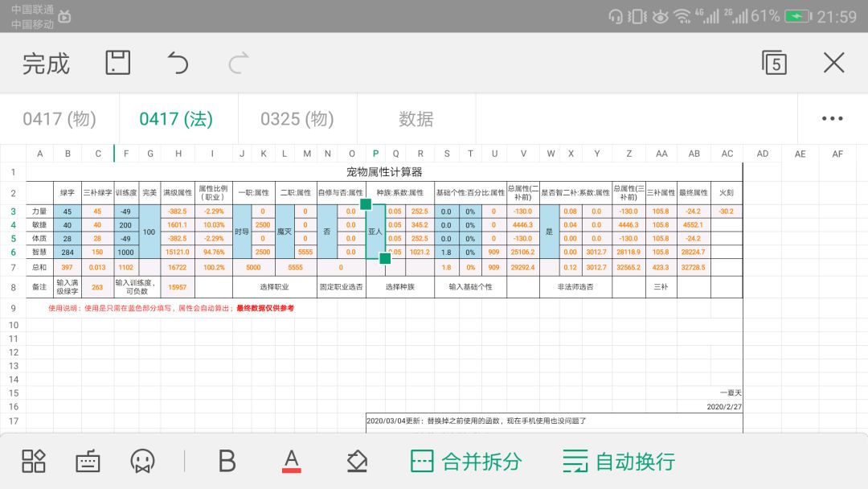
Task: Toggle 合并拆分 merge and split cells
Action: tap(466, 462)
